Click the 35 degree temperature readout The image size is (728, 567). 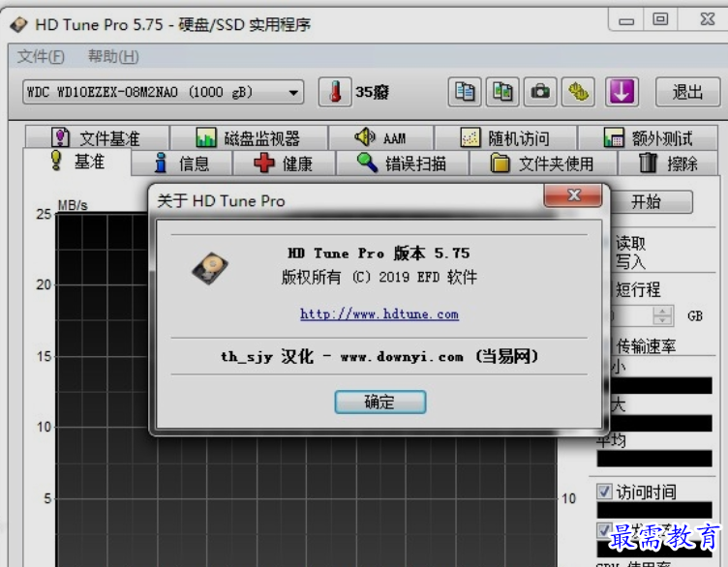coord(372,92)
